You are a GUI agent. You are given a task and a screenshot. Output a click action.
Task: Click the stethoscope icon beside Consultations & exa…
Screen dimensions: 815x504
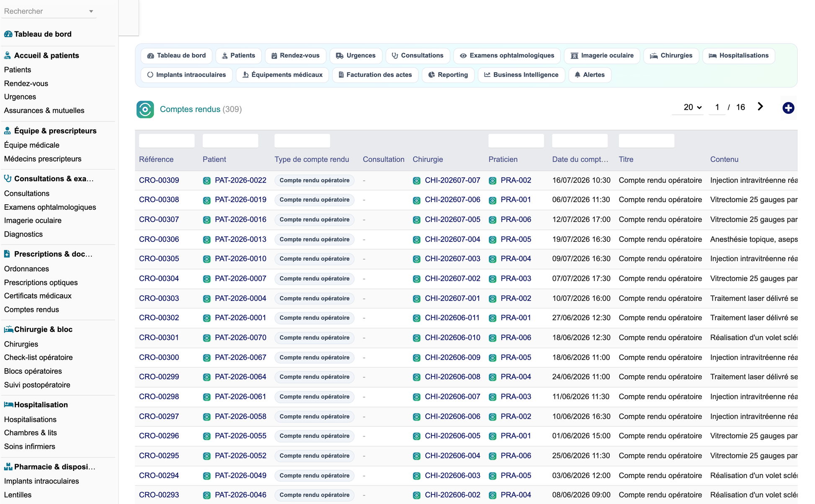8,178
